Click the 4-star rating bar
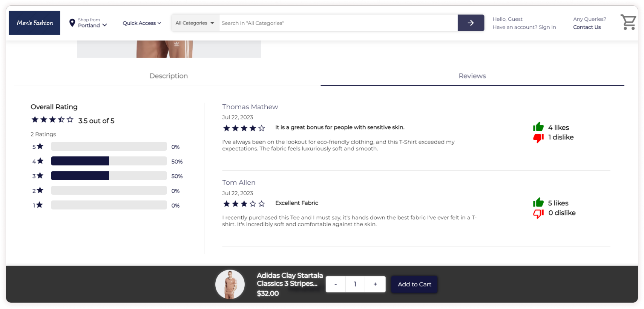This screenshot has height=309, width=644. (x=109, y=161)
